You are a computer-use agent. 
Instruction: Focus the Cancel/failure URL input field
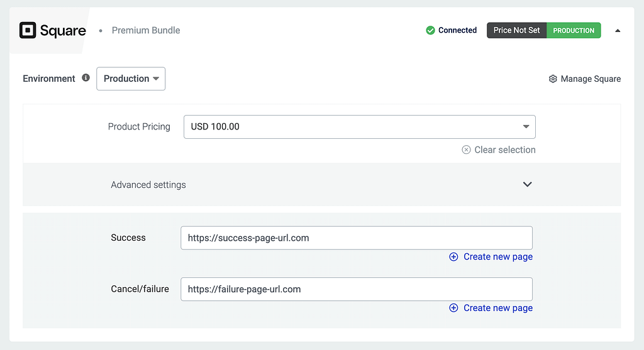click(x=356, y=289)
